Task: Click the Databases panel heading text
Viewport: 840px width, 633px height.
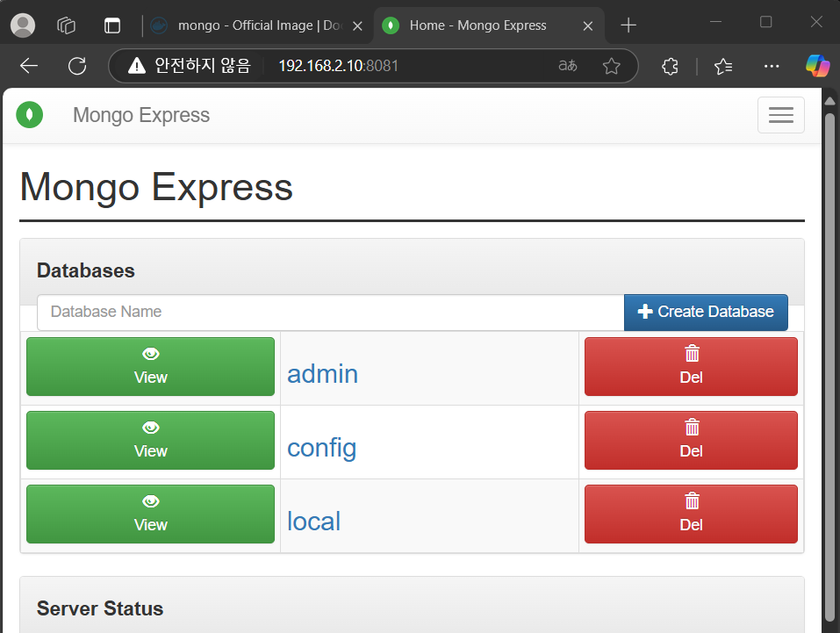Action: (x=86, y=270)
